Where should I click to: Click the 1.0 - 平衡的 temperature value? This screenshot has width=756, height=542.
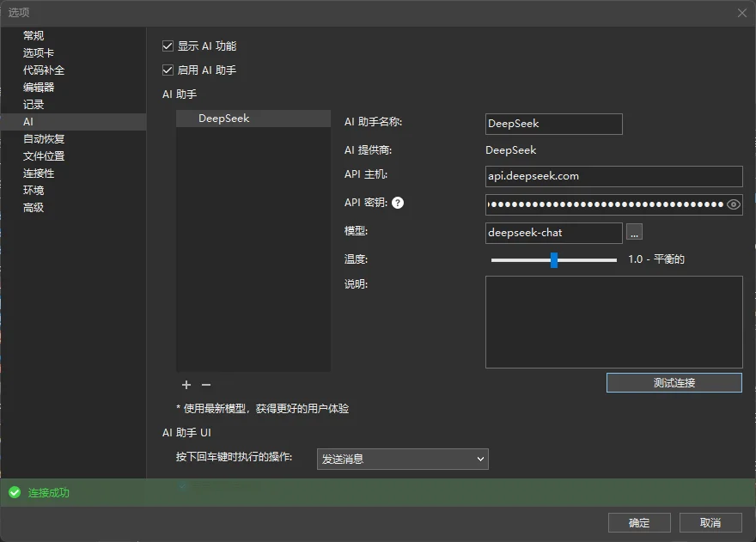click(656, 259)
